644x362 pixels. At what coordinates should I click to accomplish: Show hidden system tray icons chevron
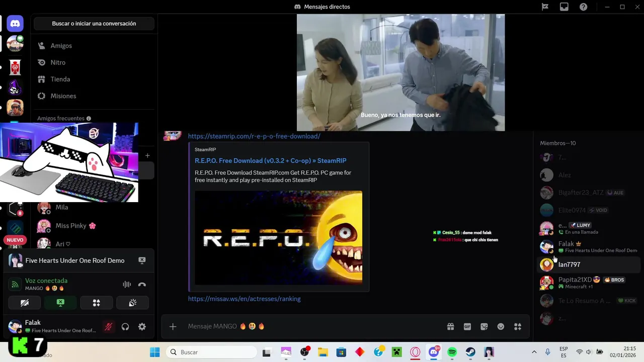(534, 352)
